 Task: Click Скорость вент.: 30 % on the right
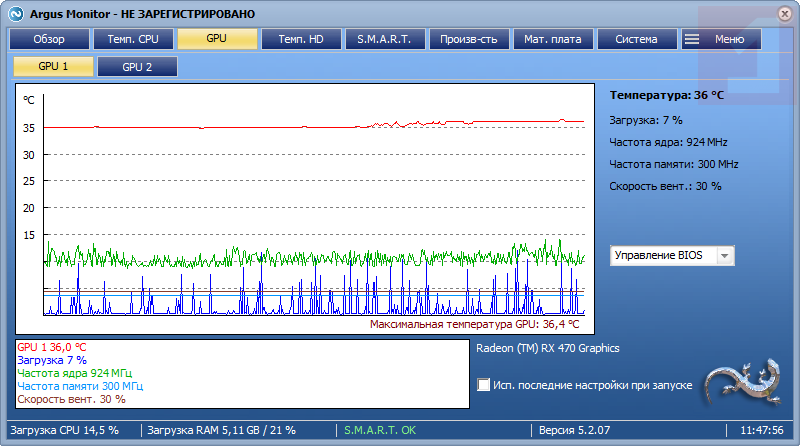665,186
